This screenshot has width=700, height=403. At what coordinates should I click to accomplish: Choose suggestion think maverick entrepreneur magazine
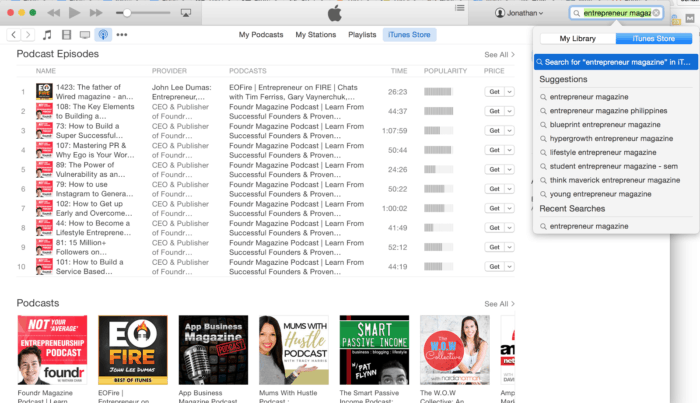click(x=615, y=180)
